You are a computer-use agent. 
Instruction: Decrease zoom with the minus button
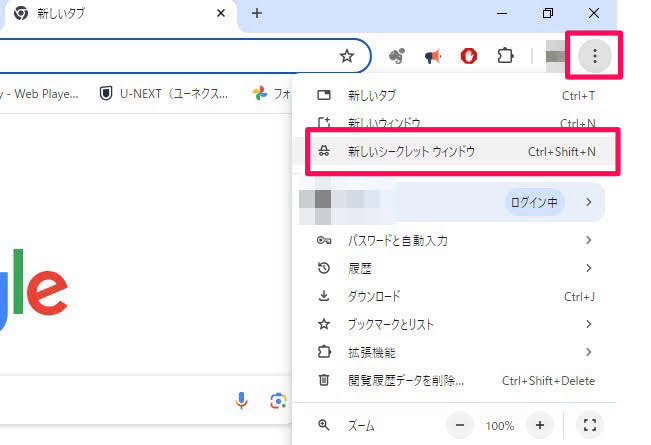461,425
